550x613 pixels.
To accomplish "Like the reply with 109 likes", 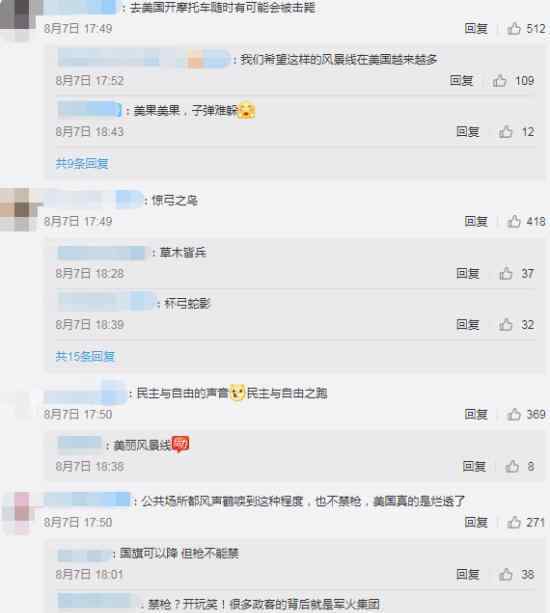I will coord(500,81).
